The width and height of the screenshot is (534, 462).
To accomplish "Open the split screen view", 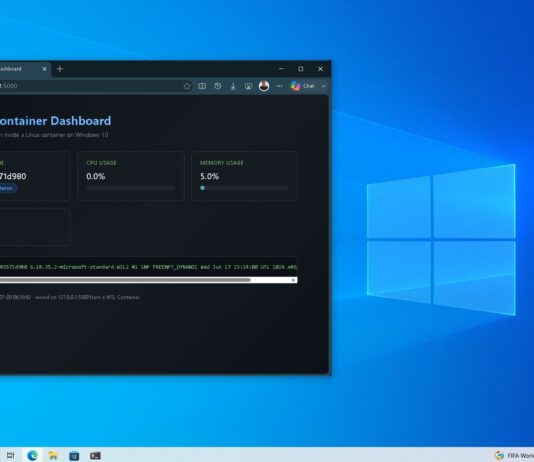I will [202, 86].
